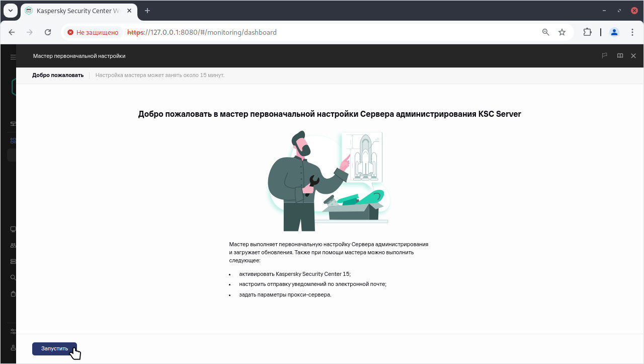Screen dimensions: 644x364
Task: Click the browser Back arrow
Action: [x=12, y=32]
